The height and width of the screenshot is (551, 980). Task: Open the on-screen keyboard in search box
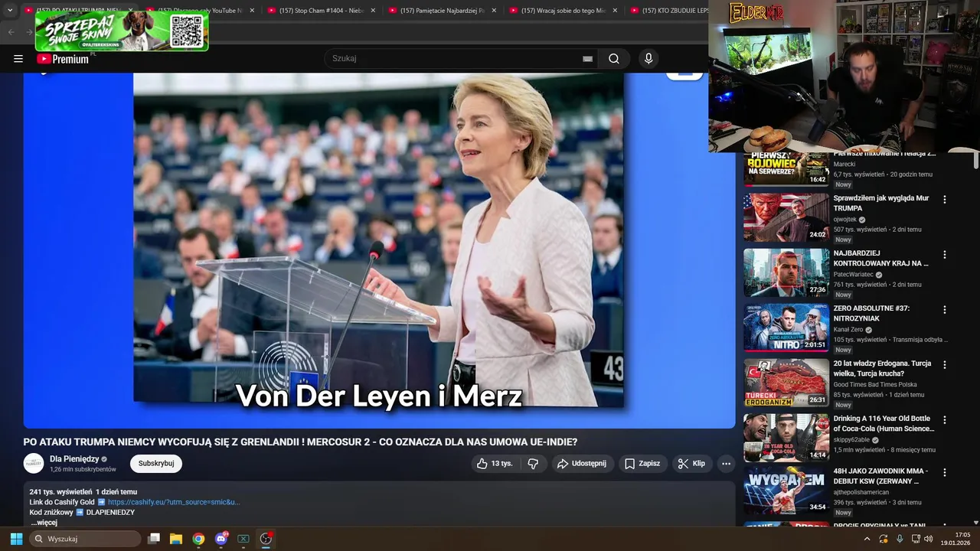click(587, 59)
